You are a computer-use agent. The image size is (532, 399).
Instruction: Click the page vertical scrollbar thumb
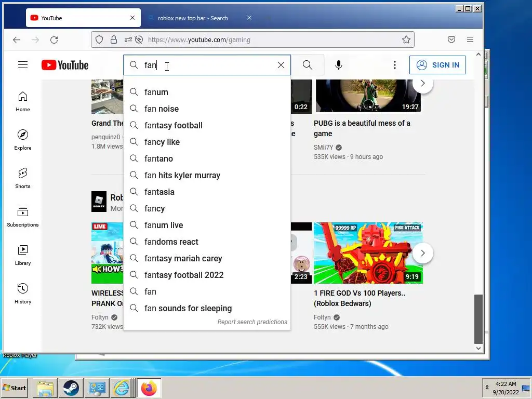point(478,319)
